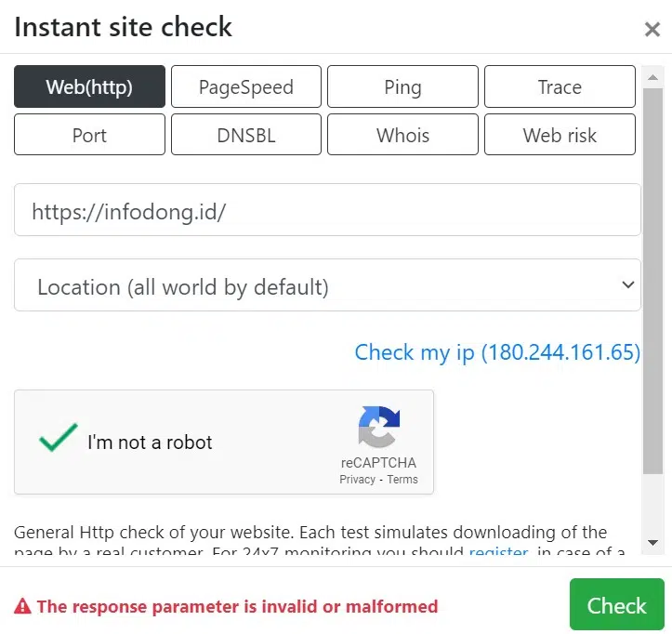
Task: Close the Instant site check dialog
Action: click(652, 30)
